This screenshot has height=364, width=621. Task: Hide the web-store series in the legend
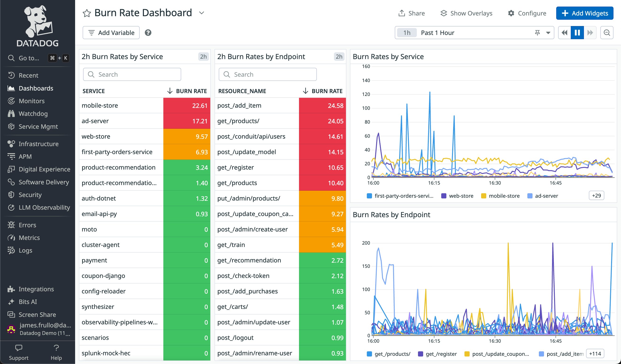coord(461,196)
